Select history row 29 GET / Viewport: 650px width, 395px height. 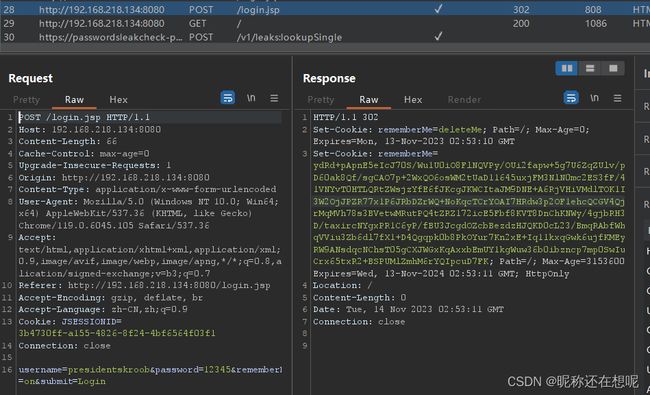click(x=325, y=23)
